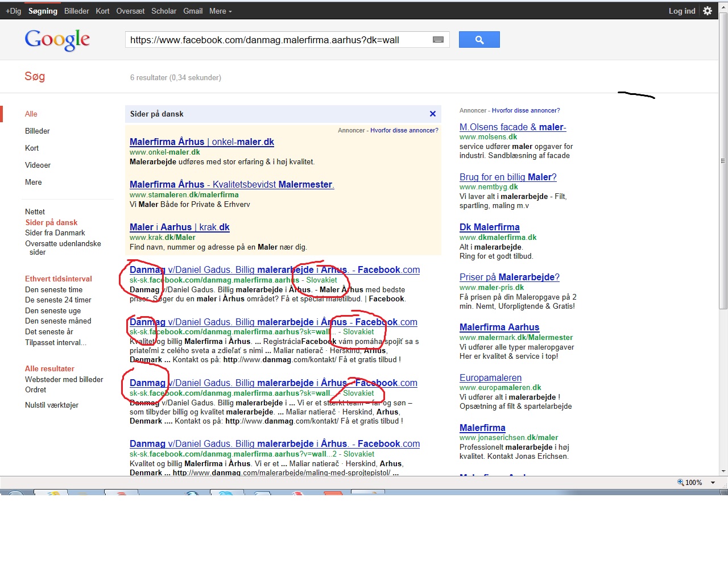Image resolution: width=728 pixels, height=564 pixels.
Task: Choose 'Oversatte udenlandske sider' option
Action: pyautogui.click(x=63, y=247)
